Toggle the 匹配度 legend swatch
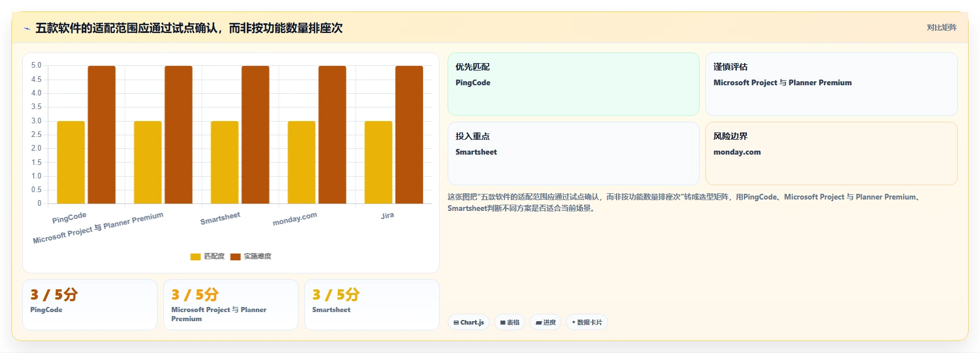Viewport: 980px width, 353px height. 196,257
